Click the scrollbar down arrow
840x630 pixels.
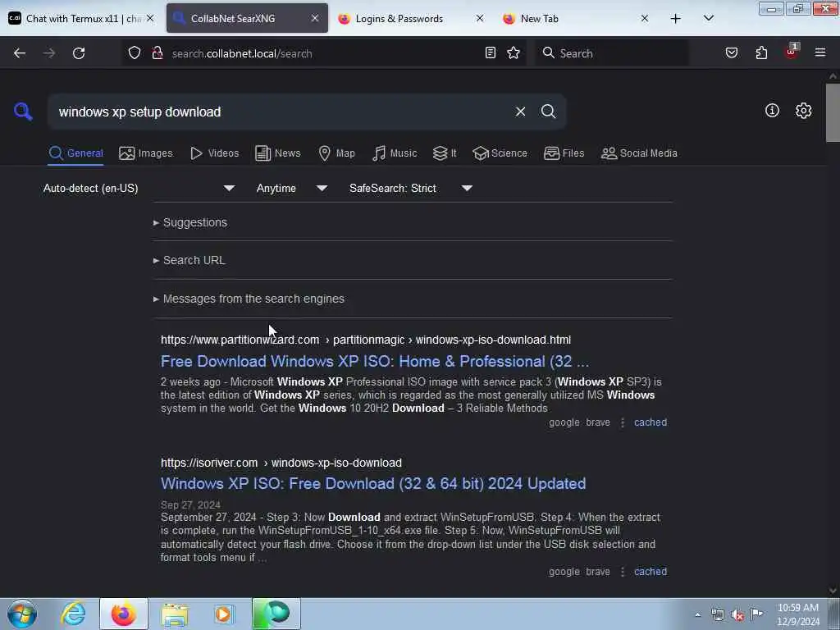tap(833, 591)
